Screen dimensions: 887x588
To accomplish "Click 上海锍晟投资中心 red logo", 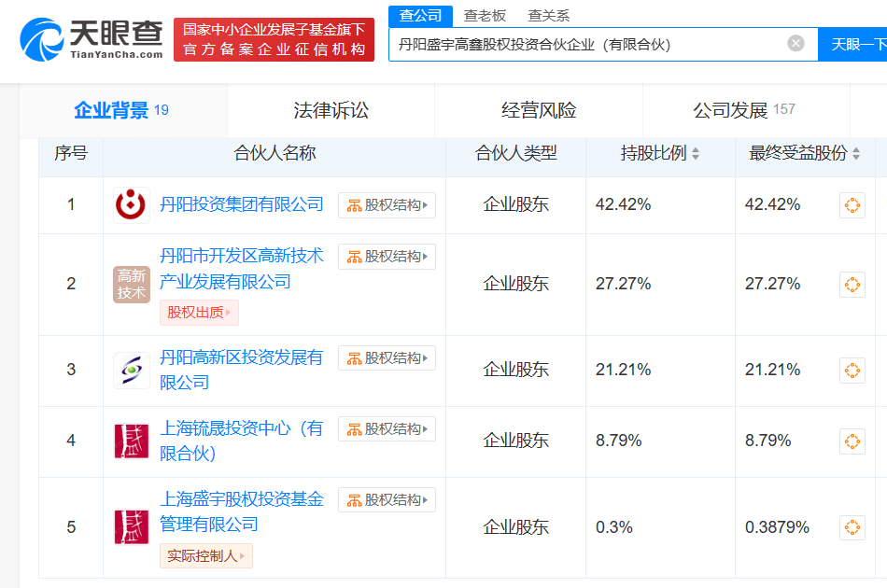I will pyautogui.click(x=132, y=441).
